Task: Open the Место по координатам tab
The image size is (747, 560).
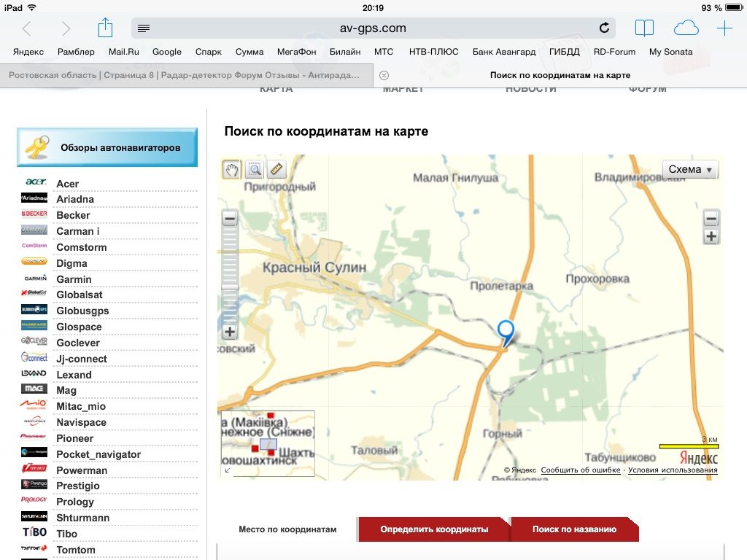Action: click(287, 529)
